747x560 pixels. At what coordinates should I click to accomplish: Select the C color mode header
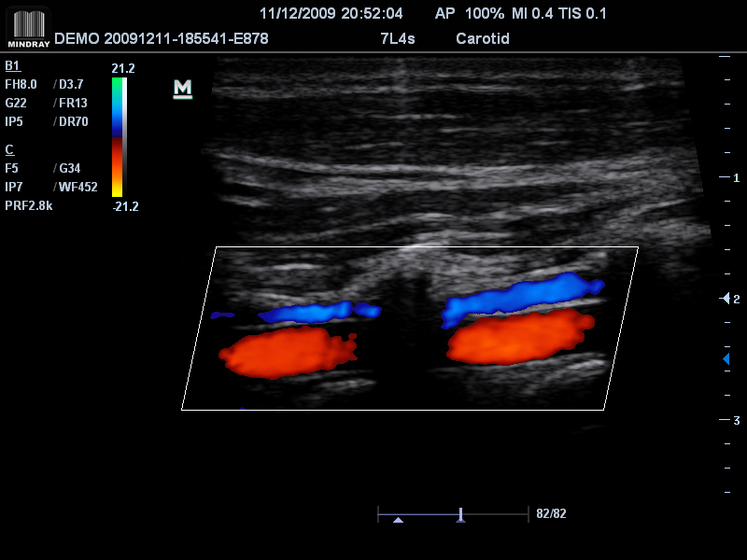[9, 149]
